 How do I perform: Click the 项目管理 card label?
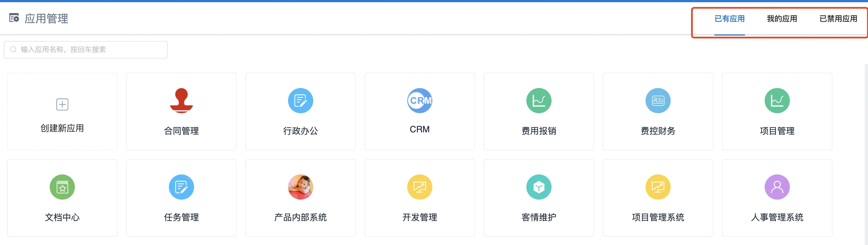777,131
